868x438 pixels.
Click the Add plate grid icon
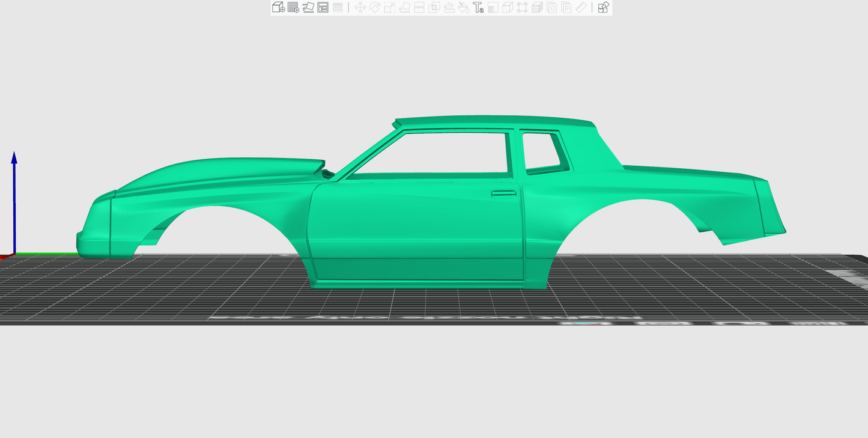[x=293, y=7]
